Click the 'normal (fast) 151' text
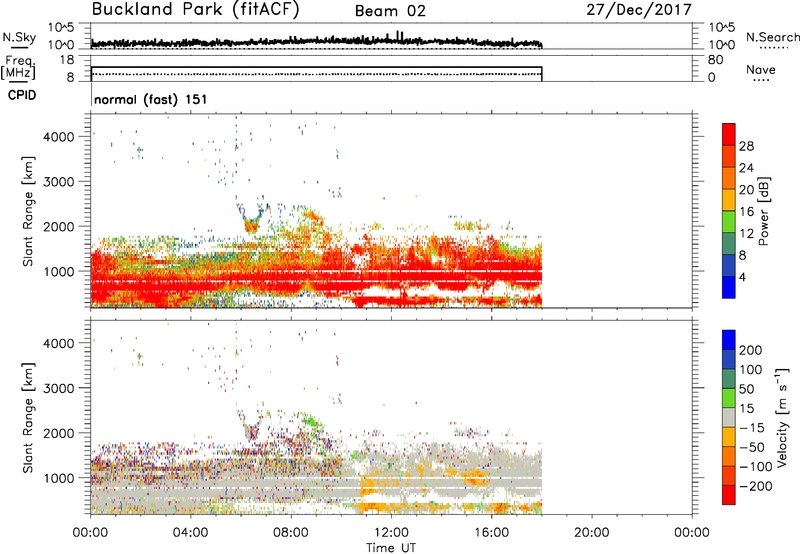Viewport: 800px width, 554px height. click(x=151, y=99)
